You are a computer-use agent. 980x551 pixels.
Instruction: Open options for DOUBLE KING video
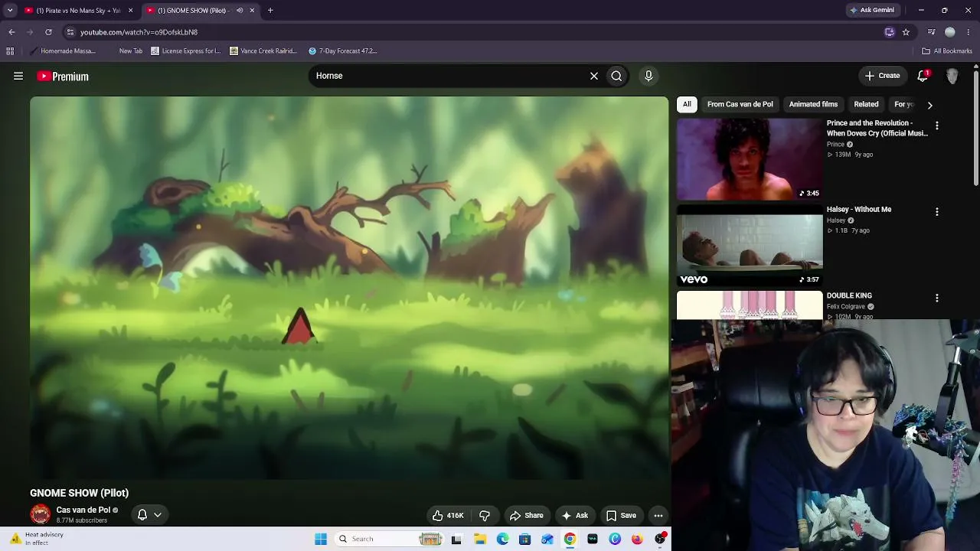coord(936,298)
